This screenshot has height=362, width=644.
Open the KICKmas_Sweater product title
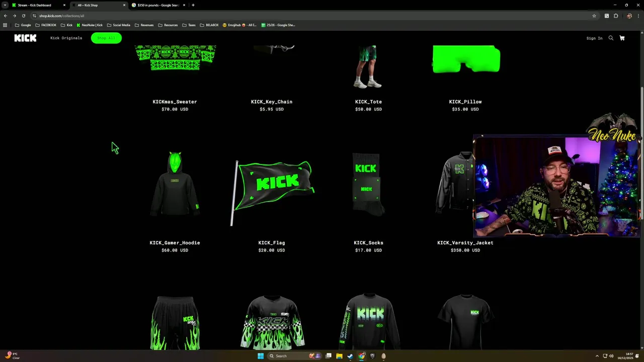(175, 102)
